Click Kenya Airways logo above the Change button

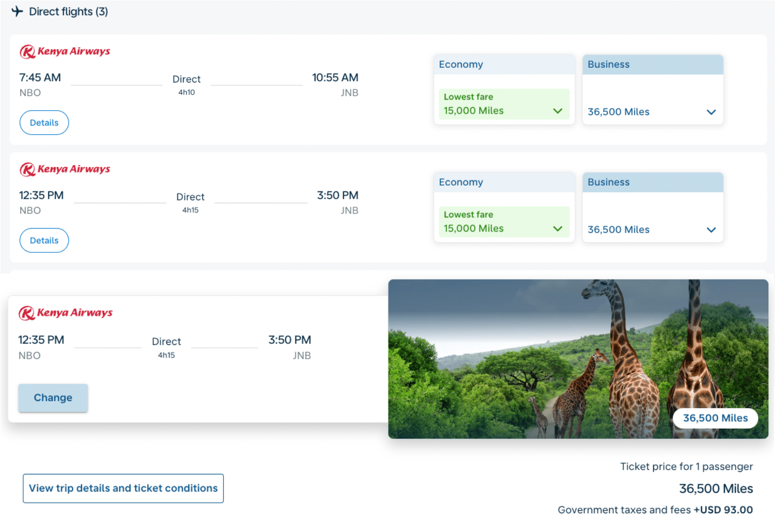click(65, 313)
